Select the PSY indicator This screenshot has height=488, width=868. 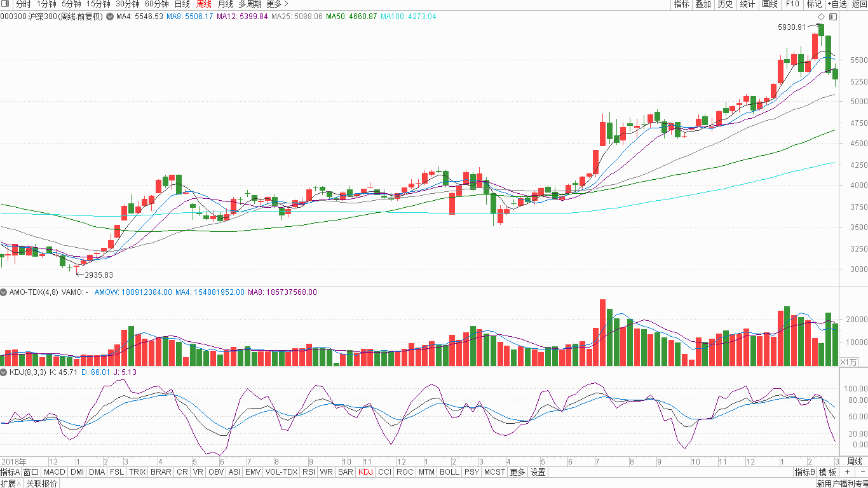pyautogui.click(x=471, y=472)
